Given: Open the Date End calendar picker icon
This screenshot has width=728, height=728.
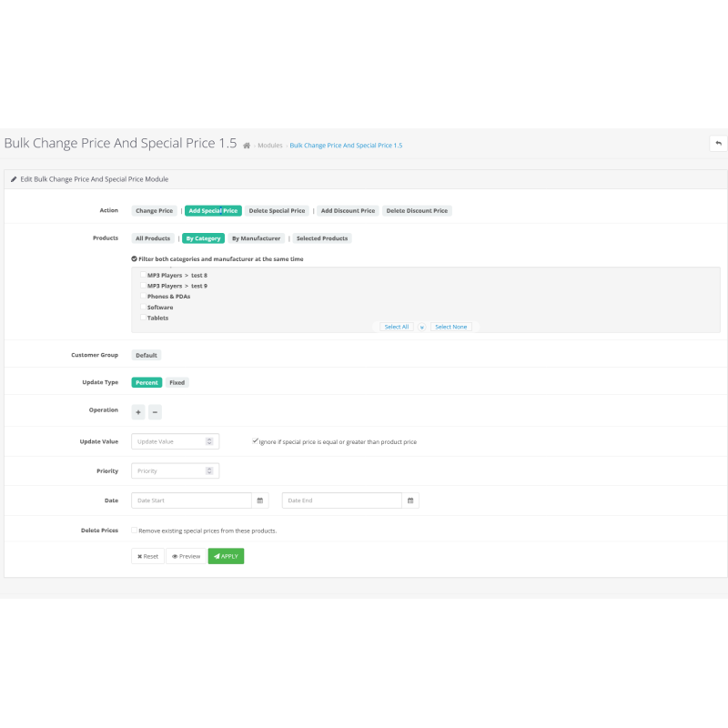Looking at the screenshot, I should pyautogui.click(x=409, y=499).
